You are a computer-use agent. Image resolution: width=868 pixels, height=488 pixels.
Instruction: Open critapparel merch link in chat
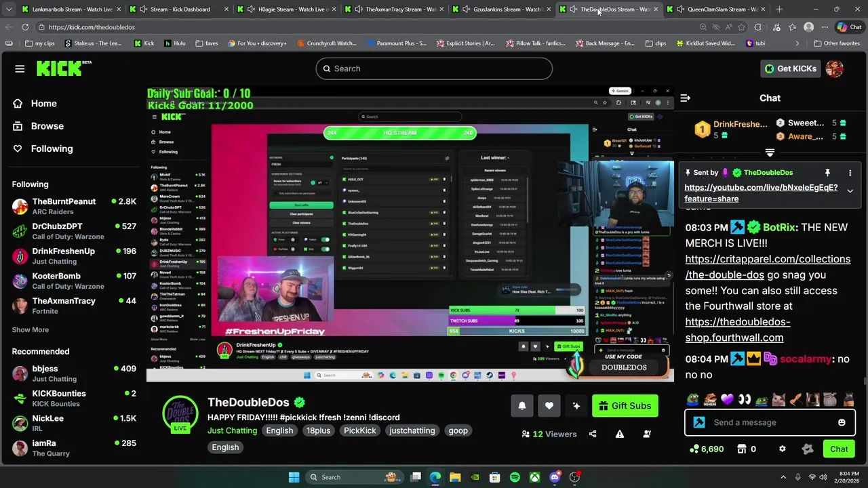tap(768, 266)
